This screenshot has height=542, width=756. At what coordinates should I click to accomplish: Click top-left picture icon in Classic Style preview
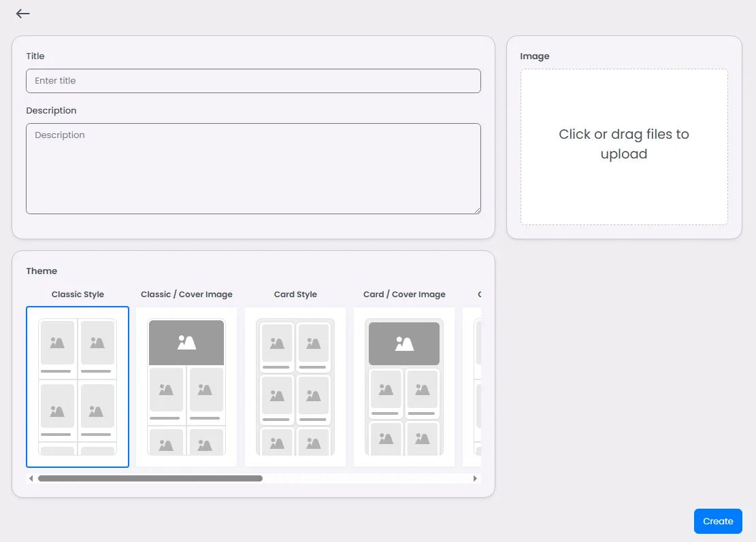(57, 343)
